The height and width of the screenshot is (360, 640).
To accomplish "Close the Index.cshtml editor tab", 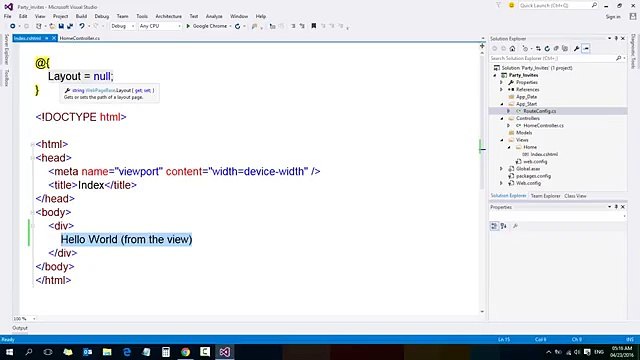I will tap(53, 38).
